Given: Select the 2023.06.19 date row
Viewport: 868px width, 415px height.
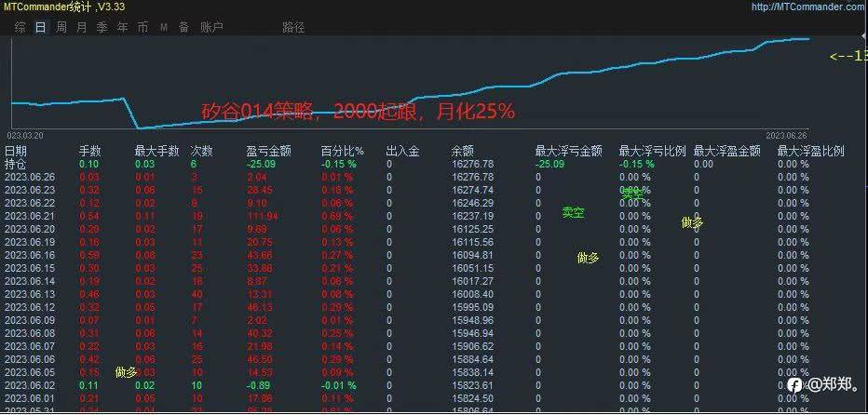Looking at the screenshot, I should tap(31, 242).
